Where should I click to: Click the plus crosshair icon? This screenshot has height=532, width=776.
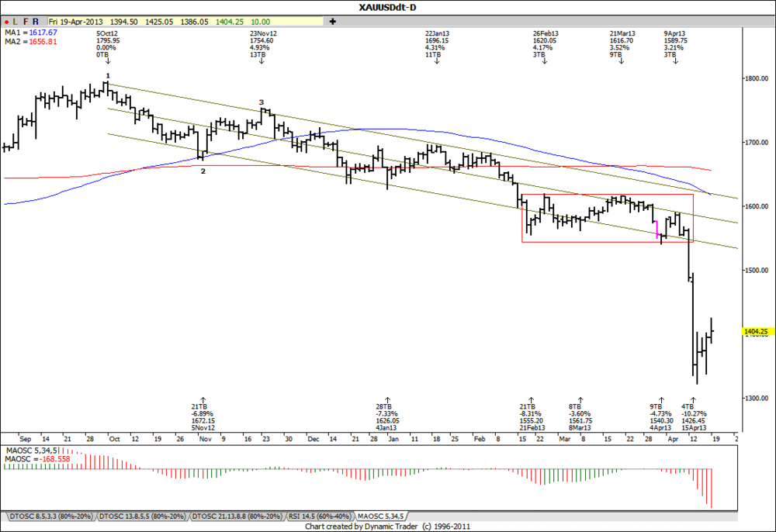pyautogui.click(x=333, y=22)
